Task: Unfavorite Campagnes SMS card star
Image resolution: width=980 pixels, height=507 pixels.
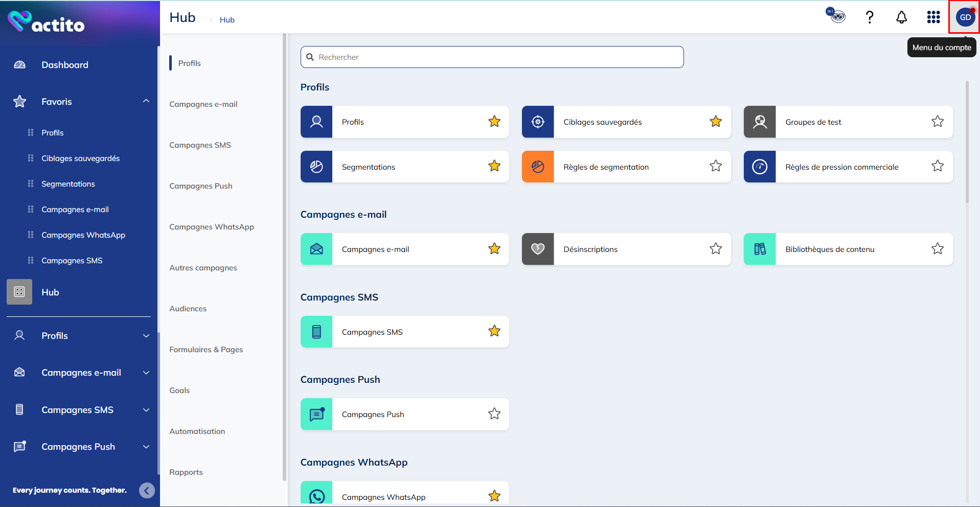Action: click(x=494, y=331)
